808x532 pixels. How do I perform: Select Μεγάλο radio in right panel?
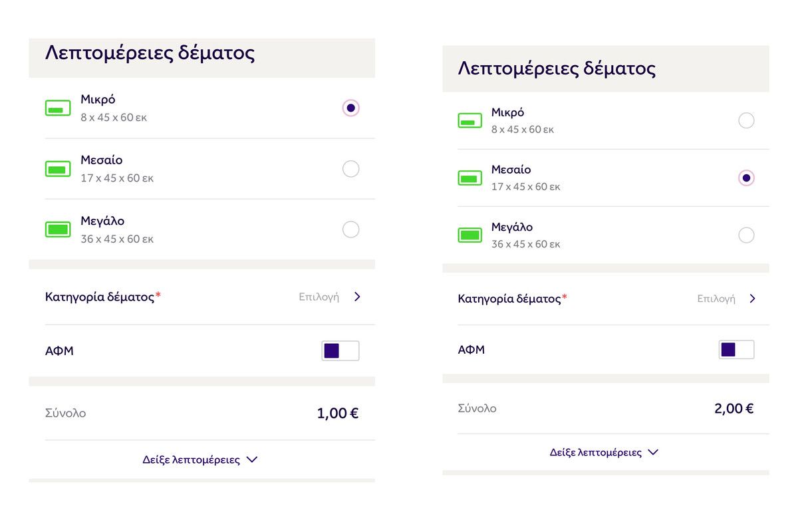pyautogui.click(x=746, y=235)
